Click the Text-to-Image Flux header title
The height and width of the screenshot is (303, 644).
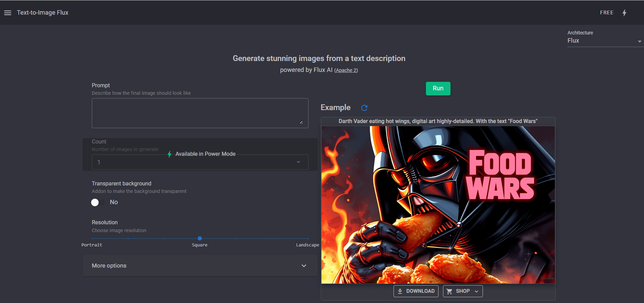(x=43, y=13)
